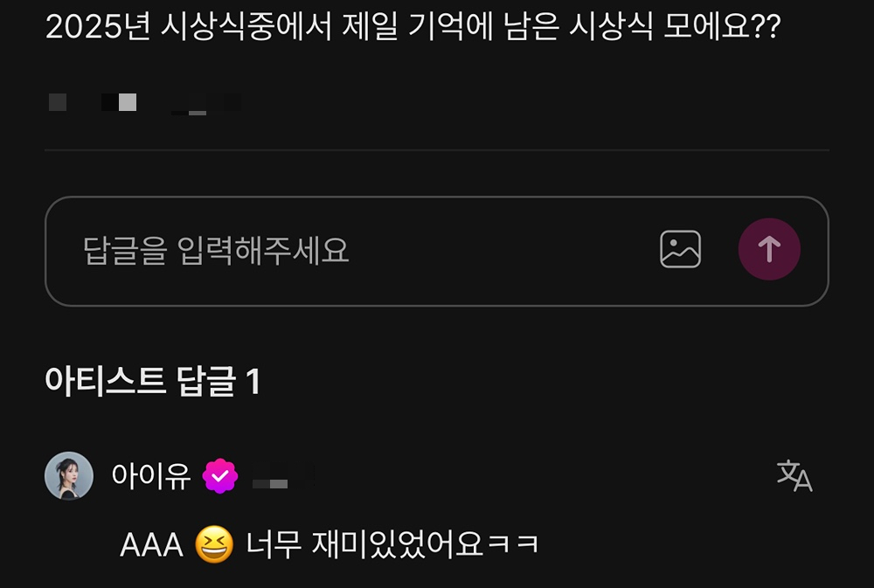Image resolution: width=874 pixels, height=588 pixels.
Task: Click the blurred post date under the question
Action: point(206,104)
